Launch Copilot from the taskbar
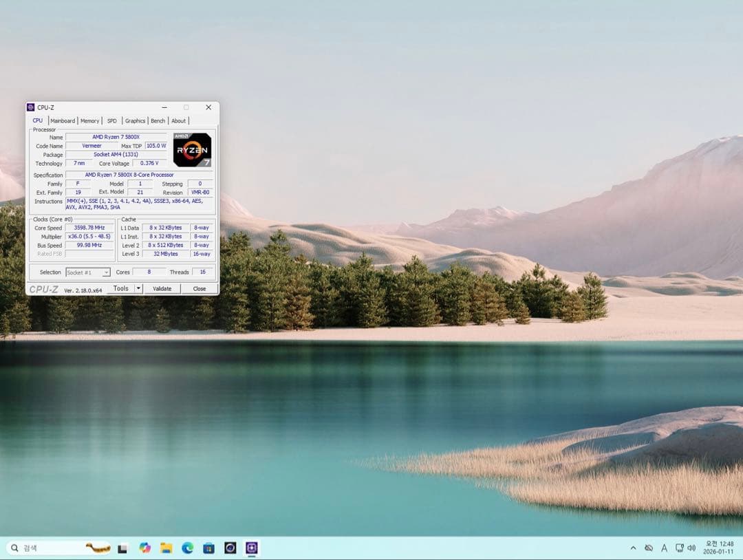This screenshot has width=743, height=560. (x=144, y=548)
